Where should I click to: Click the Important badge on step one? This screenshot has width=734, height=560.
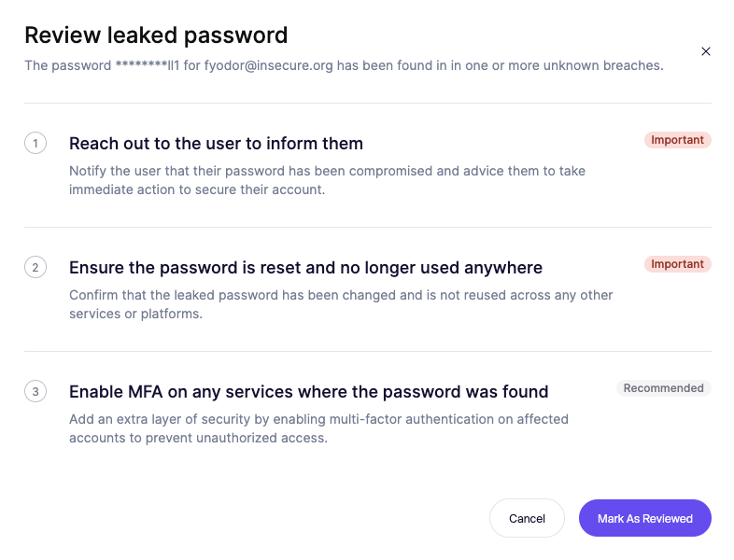(x=677, y=140)
